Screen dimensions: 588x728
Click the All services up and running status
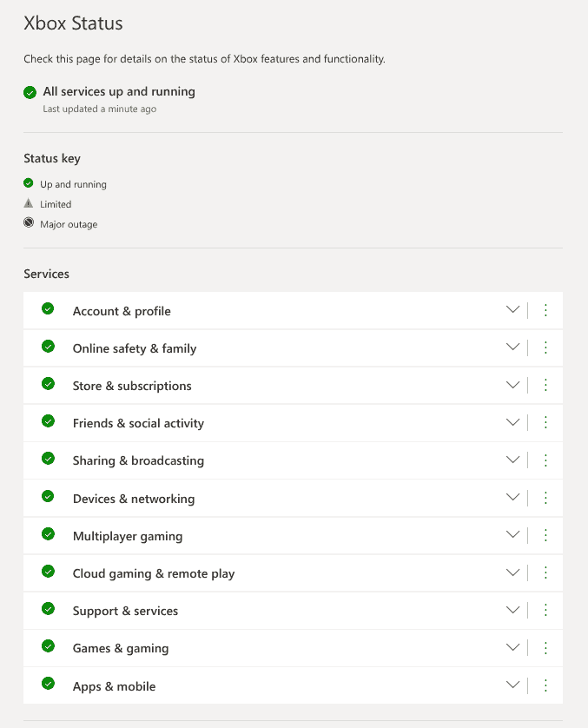[x=119, y=91]
